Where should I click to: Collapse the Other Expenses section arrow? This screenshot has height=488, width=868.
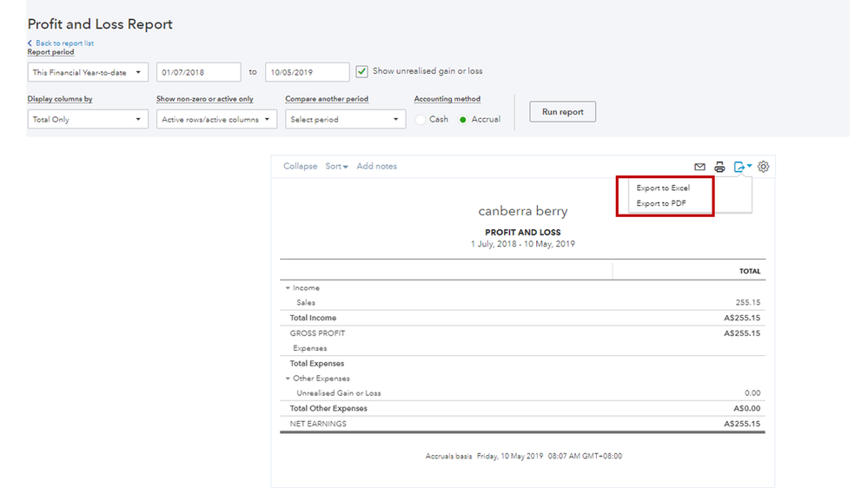[288, 379]
